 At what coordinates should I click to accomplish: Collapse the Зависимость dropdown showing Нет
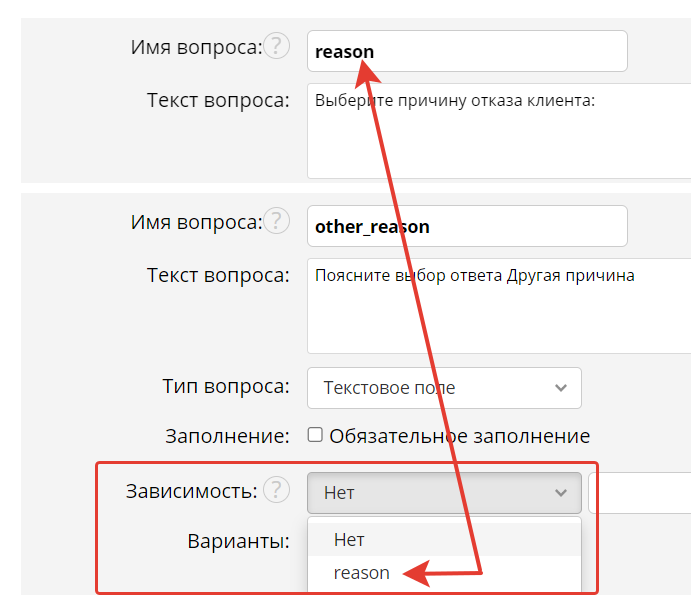(x=444, y=492)
